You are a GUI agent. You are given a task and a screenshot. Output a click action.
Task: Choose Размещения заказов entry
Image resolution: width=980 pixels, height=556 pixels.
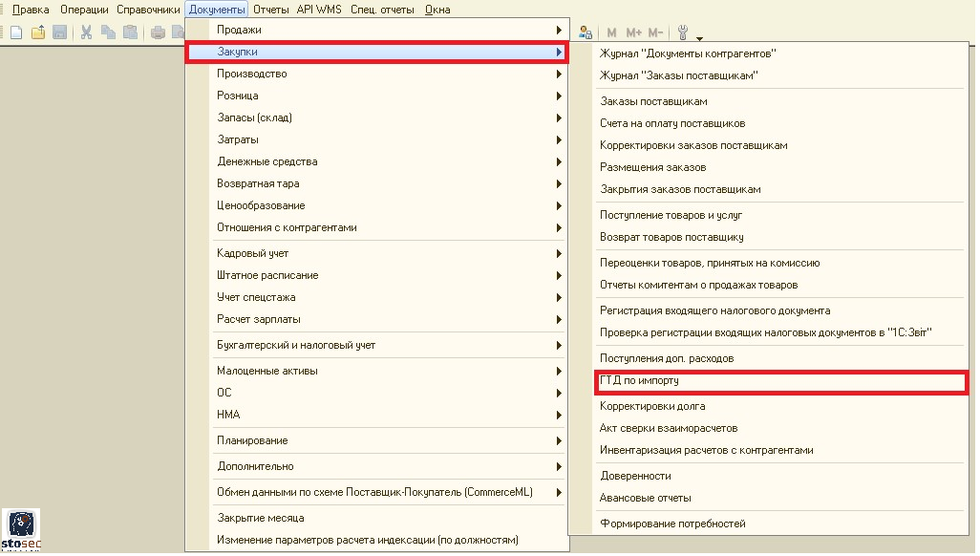tap(769, 167)
